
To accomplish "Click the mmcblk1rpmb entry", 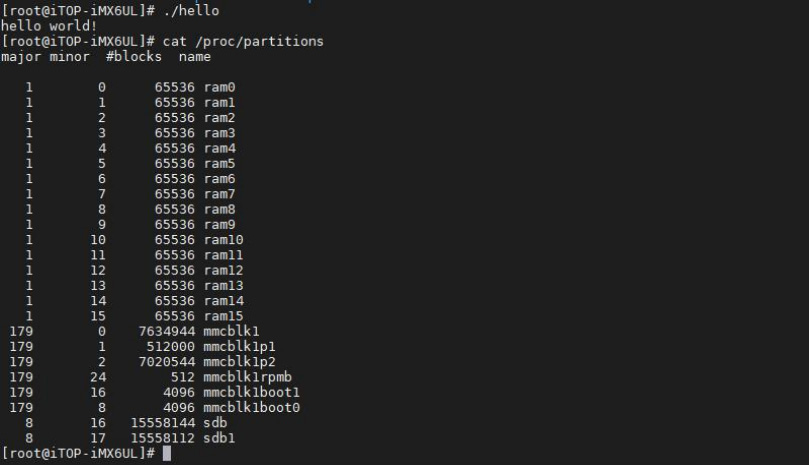I will coord(248,377).
